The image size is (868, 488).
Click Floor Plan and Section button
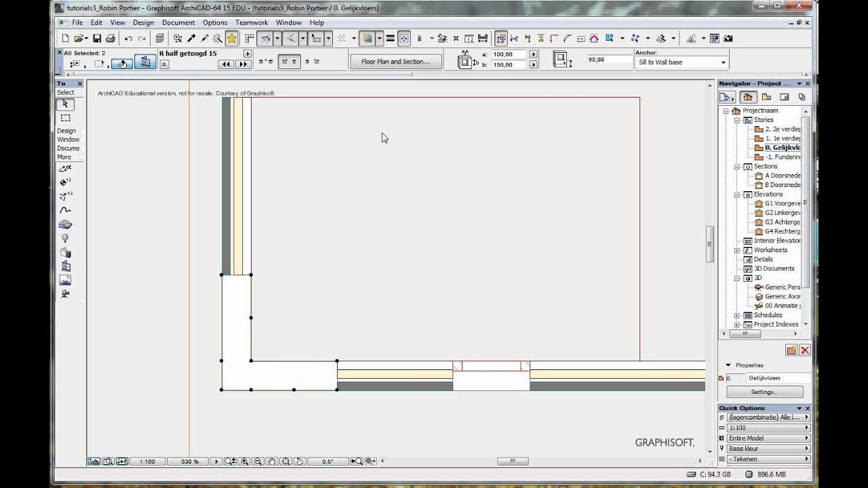[x=395, y=62]
